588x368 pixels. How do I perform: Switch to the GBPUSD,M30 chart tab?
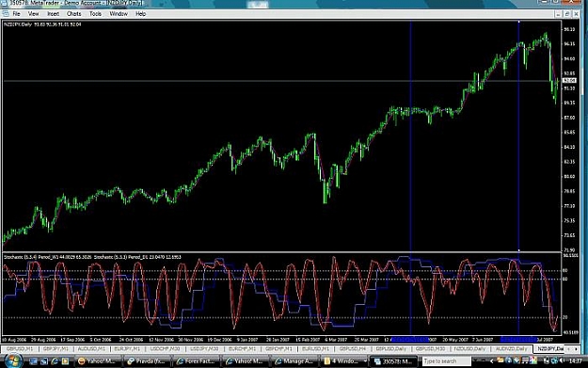(x=430, y=349)
